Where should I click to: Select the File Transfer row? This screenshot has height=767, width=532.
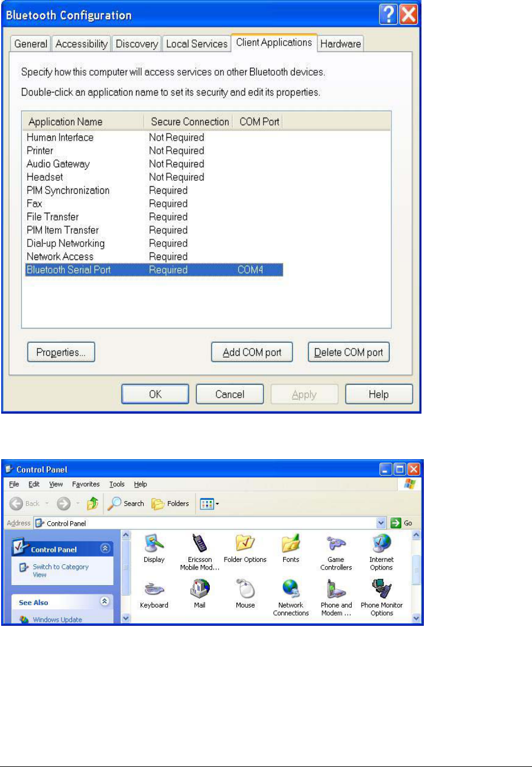(x=154, y=217)
